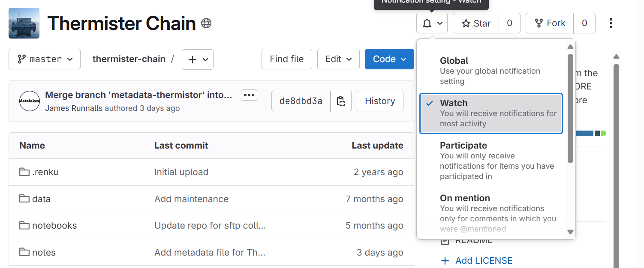Click the notification dropdown scrollbar down arrow
Viewport: 644px width, 268px height.
(570, 232)
